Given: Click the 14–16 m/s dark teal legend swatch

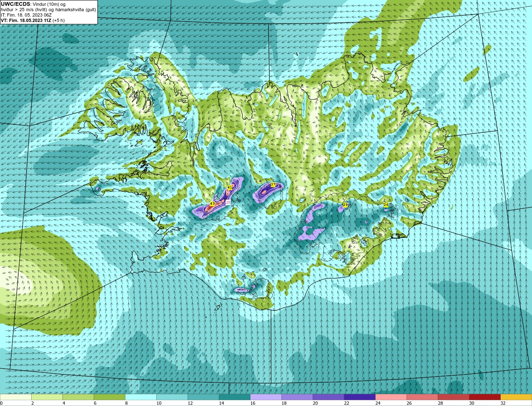Looking at the screenshot, I should [235, 397].
